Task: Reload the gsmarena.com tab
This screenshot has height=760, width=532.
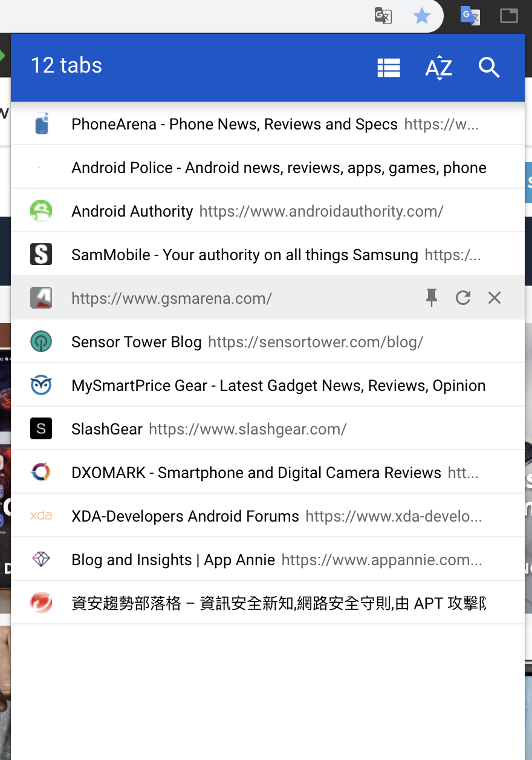Action: 463,298
